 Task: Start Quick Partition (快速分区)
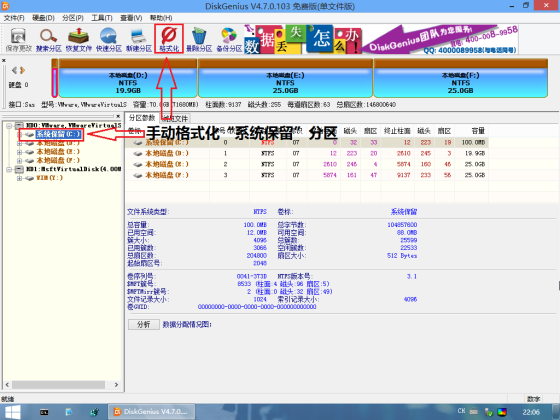[109, 40]
